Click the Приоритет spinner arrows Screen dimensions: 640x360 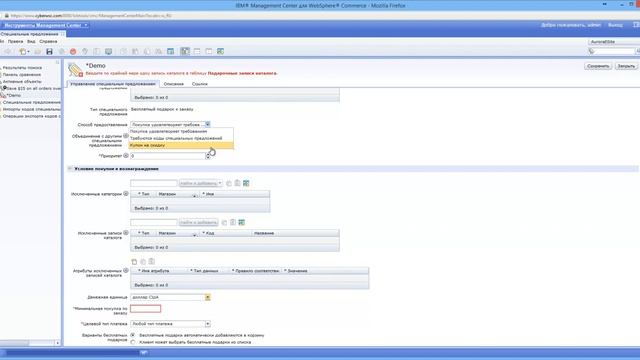(208, 156)
